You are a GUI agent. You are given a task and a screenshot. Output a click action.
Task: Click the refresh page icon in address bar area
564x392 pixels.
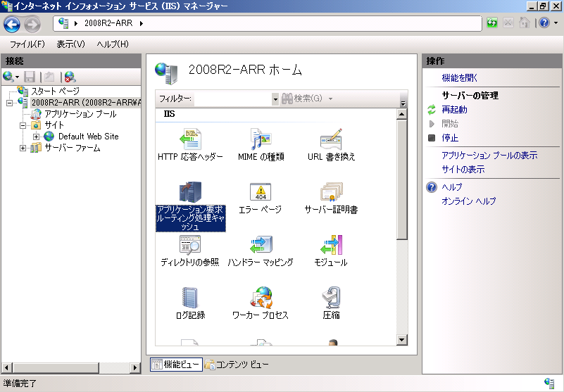491,23
